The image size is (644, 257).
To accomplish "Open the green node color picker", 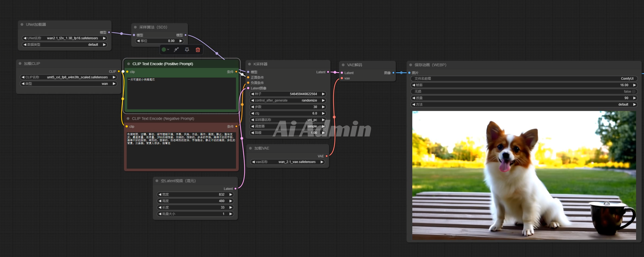I will pyautogui.click(x=165, y=50).
